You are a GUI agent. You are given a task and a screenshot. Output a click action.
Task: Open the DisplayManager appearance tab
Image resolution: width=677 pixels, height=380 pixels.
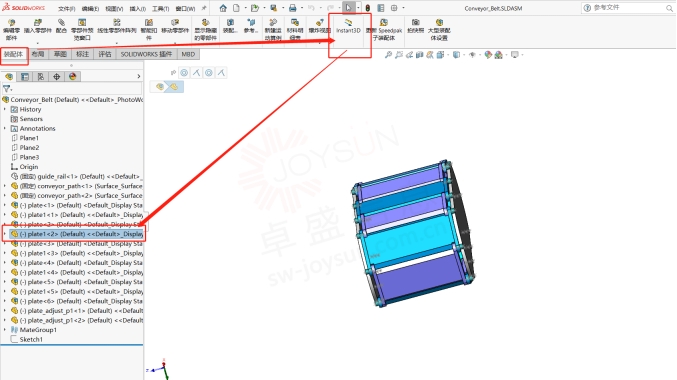coord(73,76)
